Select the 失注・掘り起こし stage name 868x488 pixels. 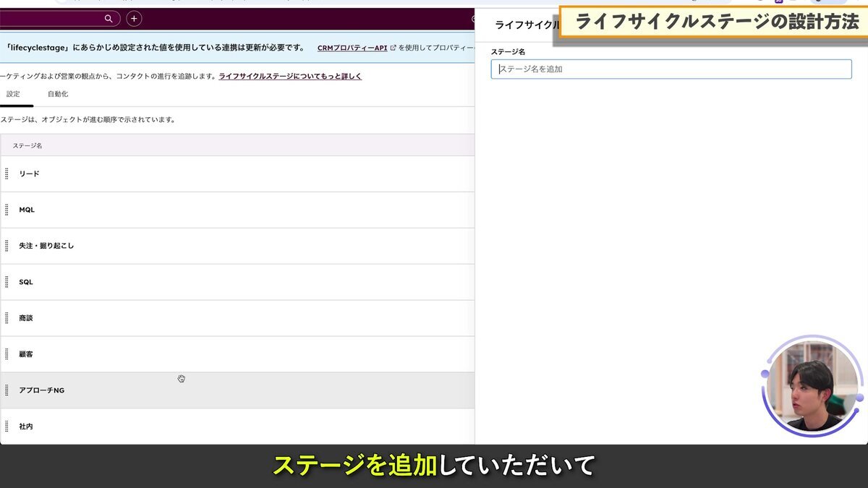[x=46, y=246]
